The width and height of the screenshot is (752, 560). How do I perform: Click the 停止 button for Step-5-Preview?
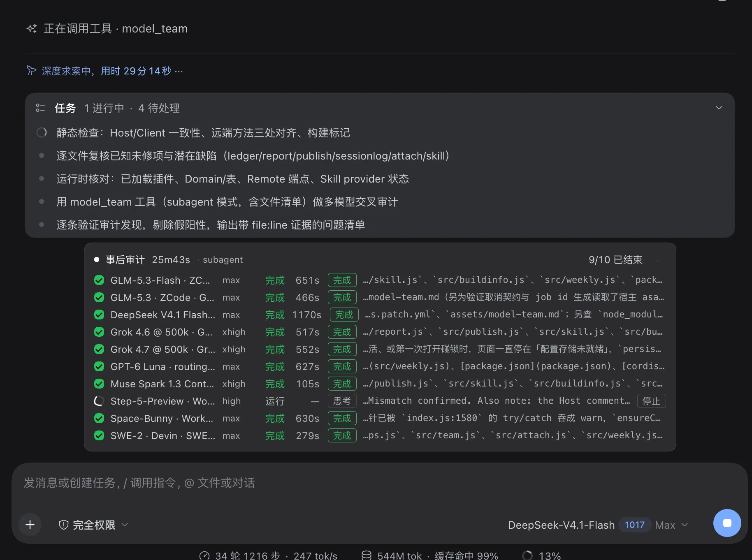(651, 401)
